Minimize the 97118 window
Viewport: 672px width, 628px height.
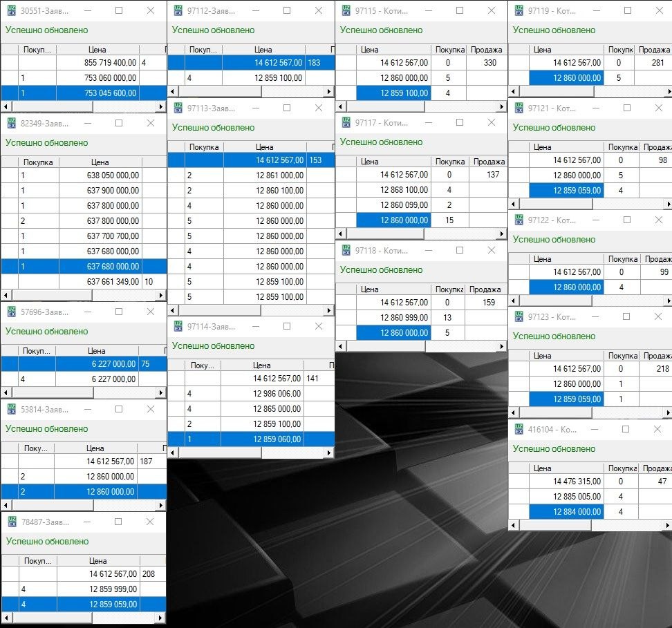point(427,251)
